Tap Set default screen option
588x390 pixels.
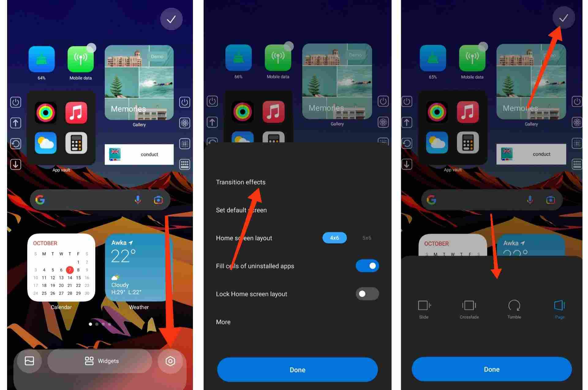[241, 210]
